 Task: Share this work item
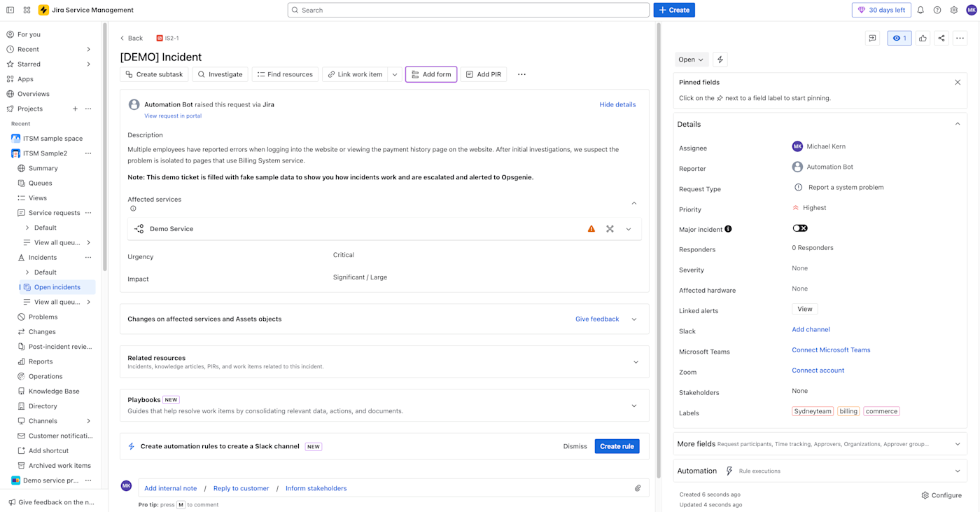coord(941,39)
